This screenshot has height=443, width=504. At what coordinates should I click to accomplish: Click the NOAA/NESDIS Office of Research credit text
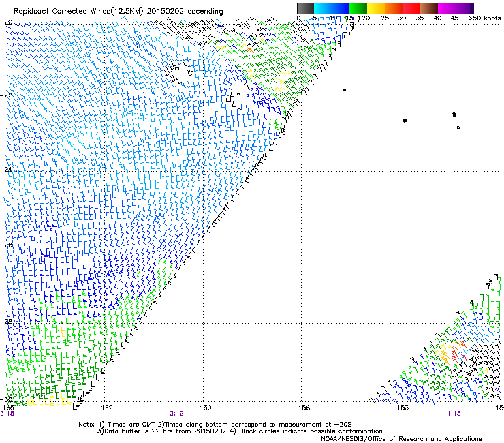(x=401, y=438)
